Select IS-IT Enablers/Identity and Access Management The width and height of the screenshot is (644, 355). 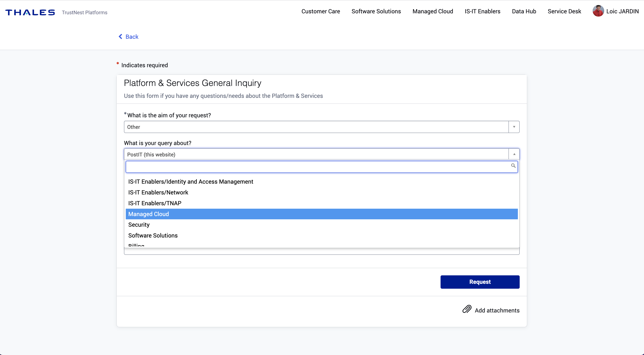pos(321,182)
